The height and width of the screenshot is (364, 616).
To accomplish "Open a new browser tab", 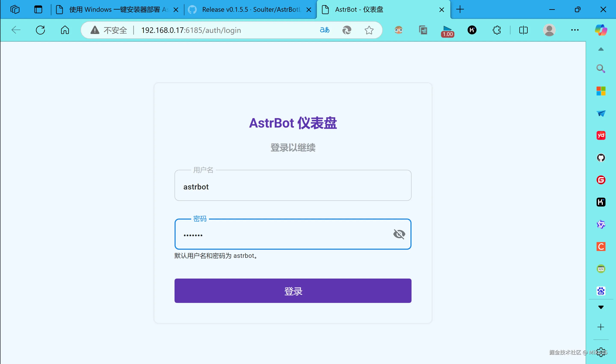I will pyautogui.click(x=460, y=10).
